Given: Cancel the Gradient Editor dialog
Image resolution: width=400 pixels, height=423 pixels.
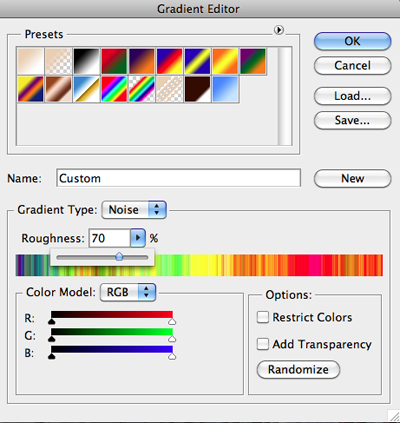Looking at the screenshot, I should [352, 65].
